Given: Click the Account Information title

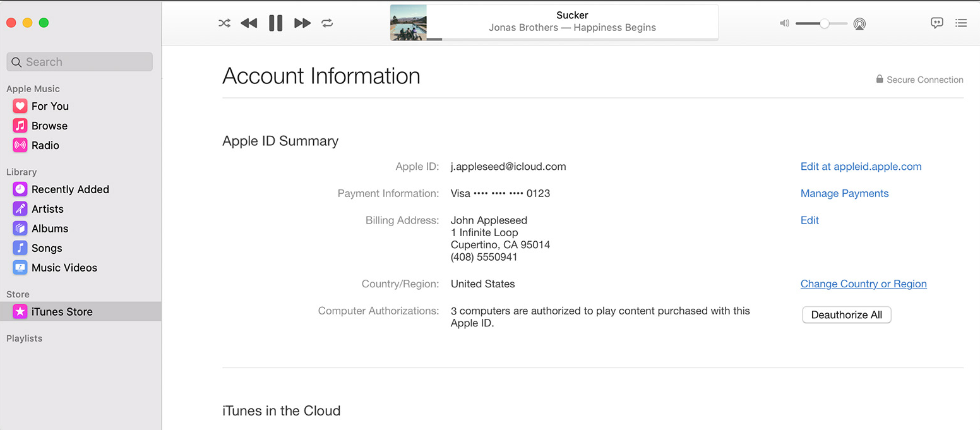Looking at the screenshot, I should tap(321, 76).
